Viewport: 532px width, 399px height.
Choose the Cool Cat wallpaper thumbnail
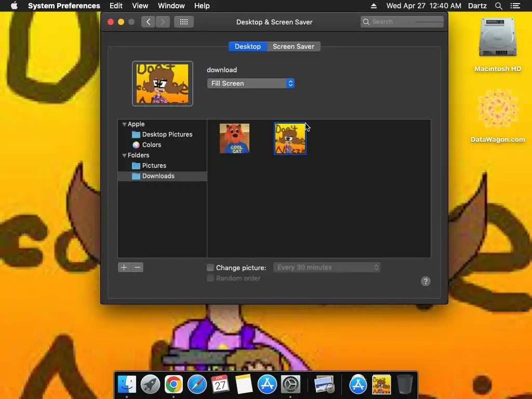234,138
